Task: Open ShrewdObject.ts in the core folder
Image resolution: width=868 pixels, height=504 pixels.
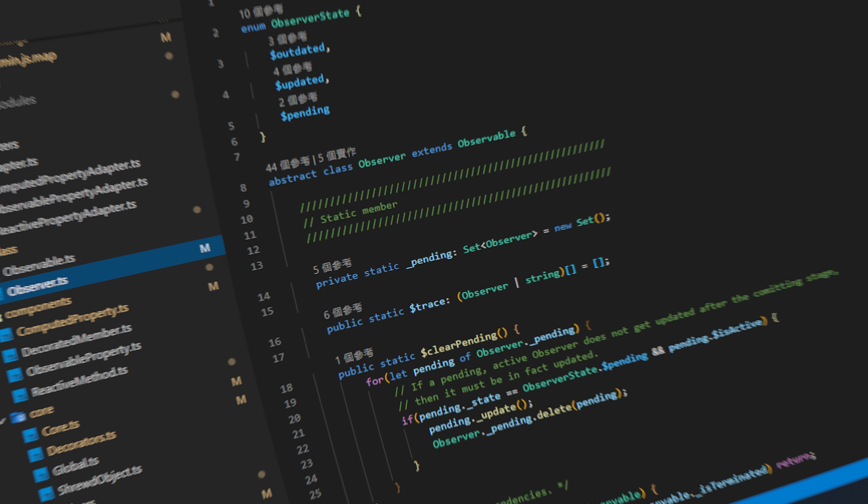Action: coord(99,482)
